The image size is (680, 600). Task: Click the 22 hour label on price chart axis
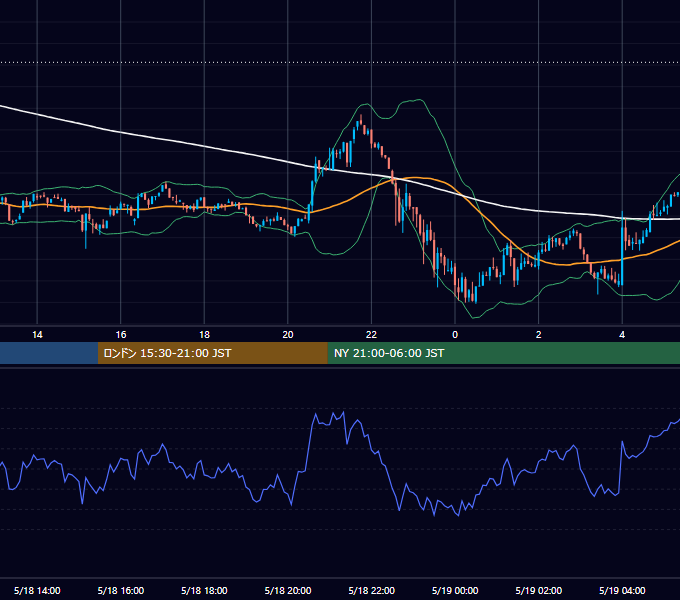coord(371,335)
